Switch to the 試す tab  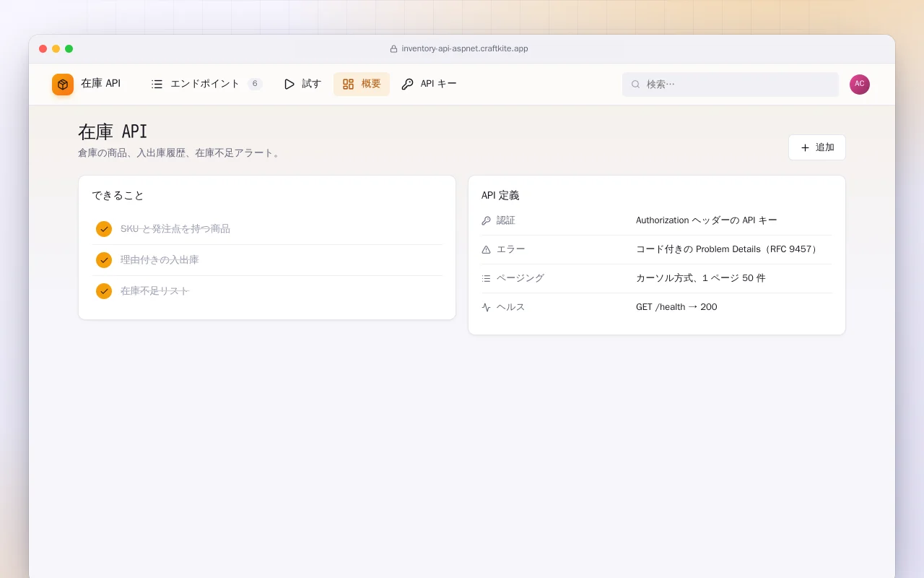[302, 84]
